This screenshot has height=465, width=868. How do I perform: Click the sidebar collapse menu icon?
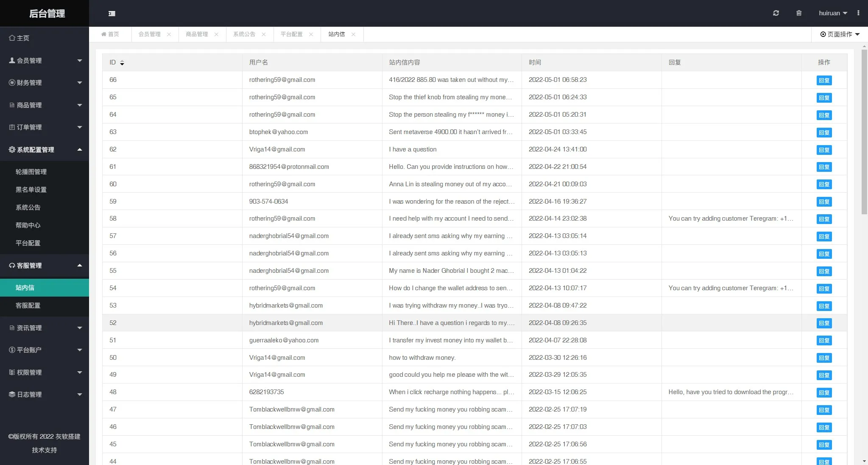pos(112,14)
